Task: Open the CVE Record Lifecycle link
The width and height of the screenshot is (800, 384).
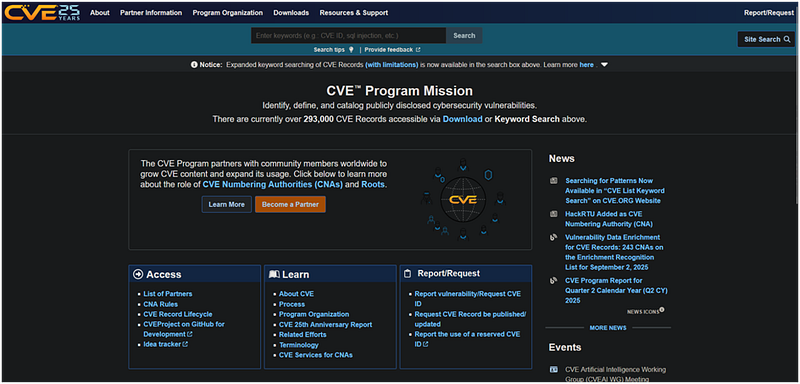Action: 178,314
